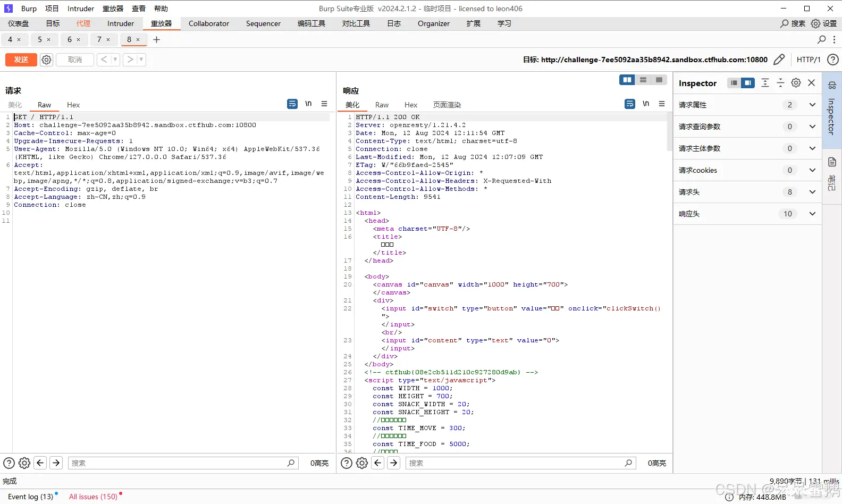Open Inspector side tab
The height and width of the screenshot is (504, 842).
pyautogui.click(x=832, y=111)
